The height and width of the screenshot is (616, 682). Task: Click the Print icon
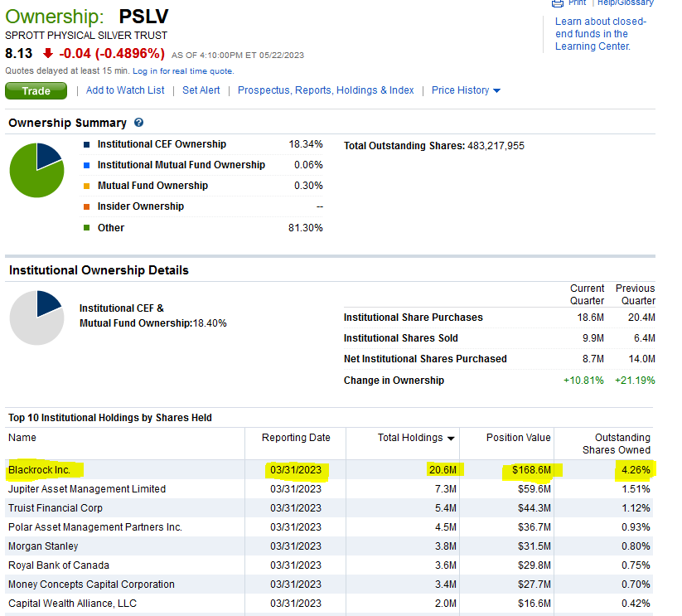coord(558,3)
